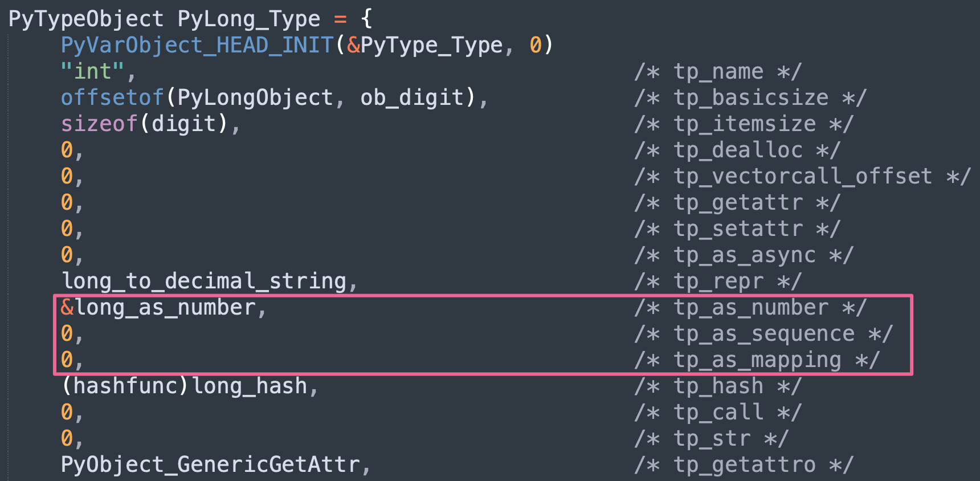The height and width of the screenshot is (481, 980).
Task: Click the tp_as_mapping comment
Action: pos(757,360)
